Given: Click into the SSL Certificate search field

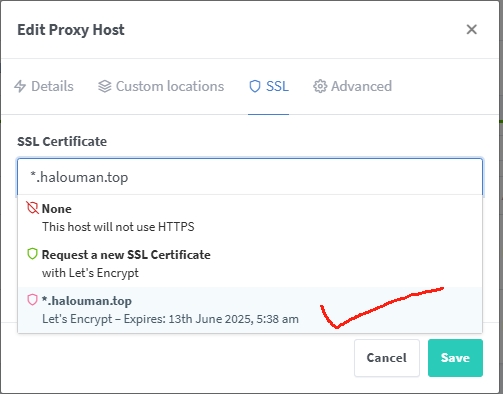Looking at the screenshot, I should 250,177.
